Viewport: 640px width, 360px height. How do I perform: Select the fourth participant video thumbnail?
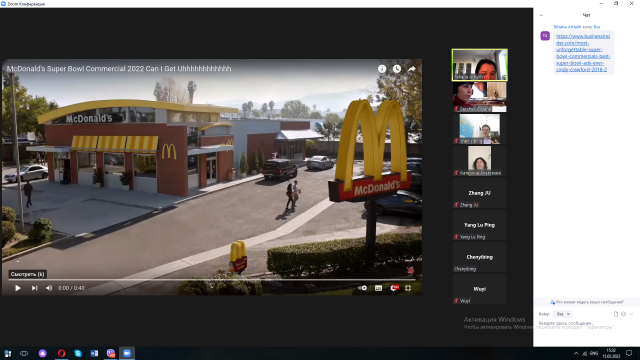[480, 161]
